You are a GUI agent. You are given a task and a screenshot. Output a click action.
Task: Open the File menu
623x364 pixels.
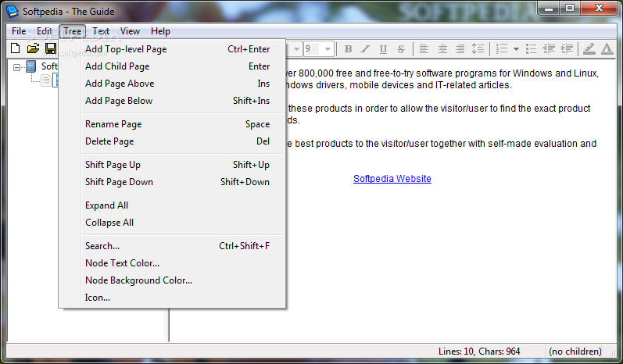(19, 31)
